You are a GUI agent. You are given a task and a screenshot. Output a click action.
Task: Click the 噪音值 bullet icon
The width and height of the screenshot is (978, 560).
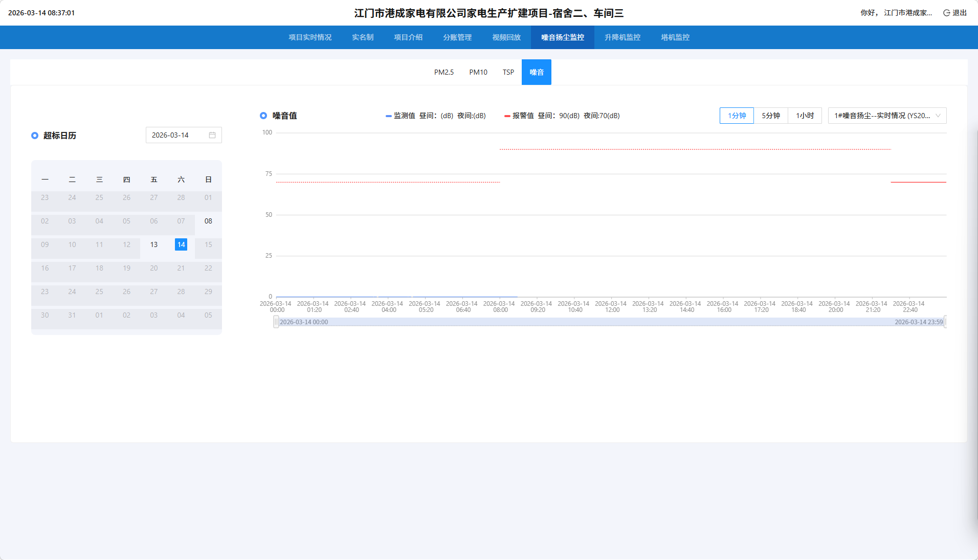point(263,116)
